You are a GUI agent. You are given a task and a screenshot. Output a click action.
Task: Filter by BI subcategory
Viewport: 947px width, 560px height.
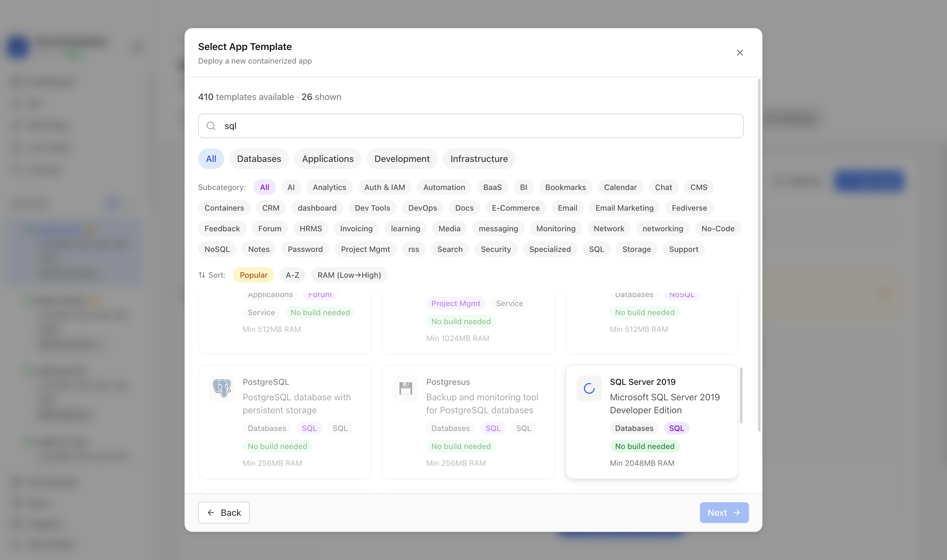pos(523,187)
